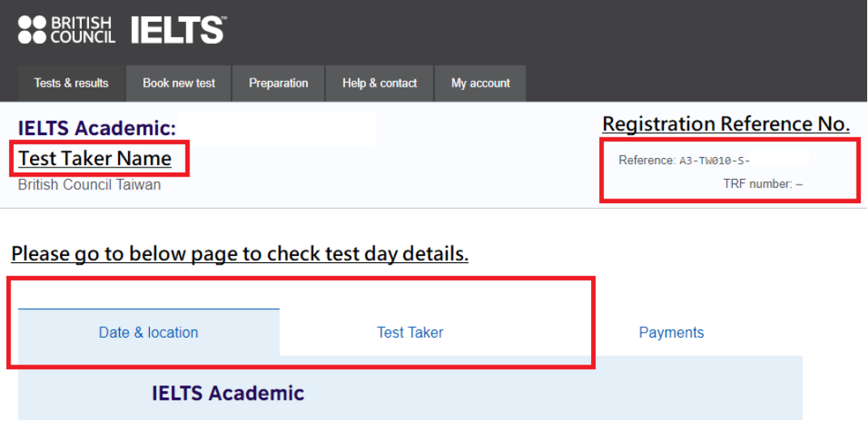The image size is (868, 421).
Task: Click the TRF number field
Action: [762, 184]
